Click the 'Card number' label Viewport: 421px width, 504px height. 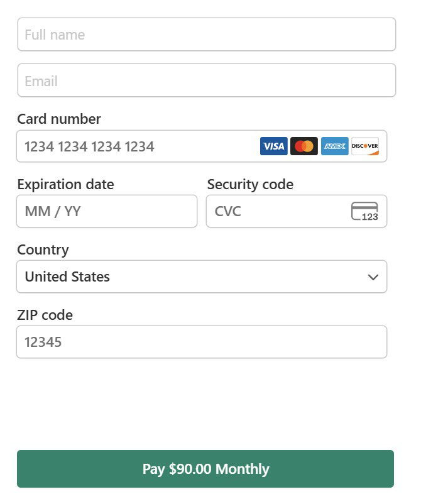(59, 119)
